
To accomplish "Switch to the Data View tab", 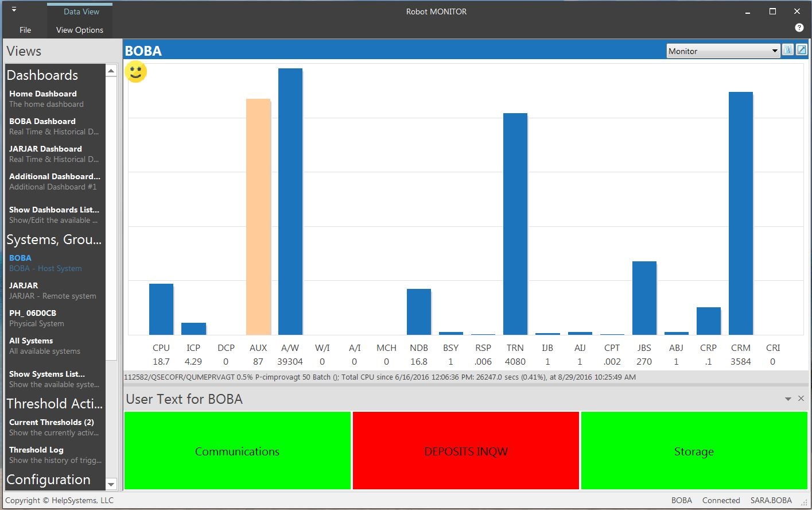I will point(81,11).
